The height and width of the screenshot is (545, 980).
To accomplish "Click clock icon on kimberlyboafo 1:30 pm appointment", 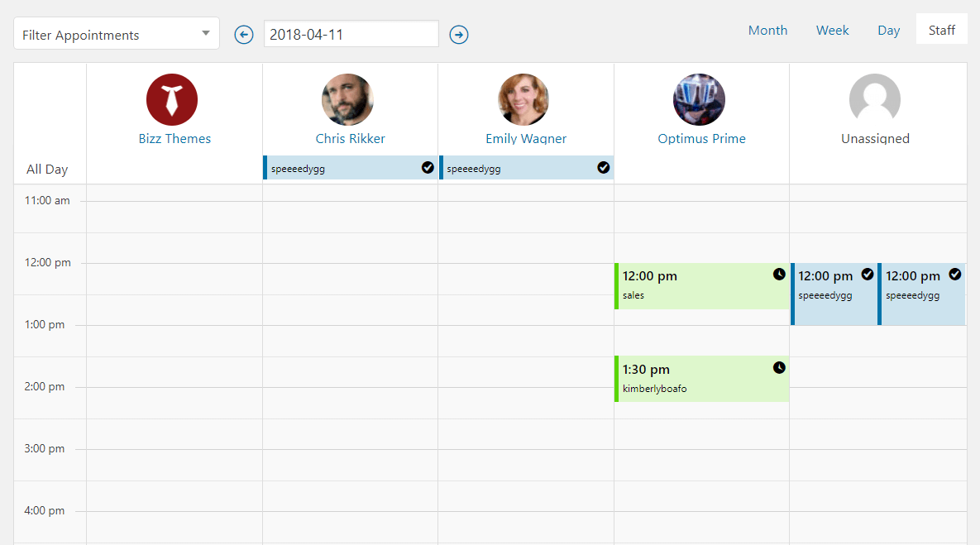I will tap(779, 367).
